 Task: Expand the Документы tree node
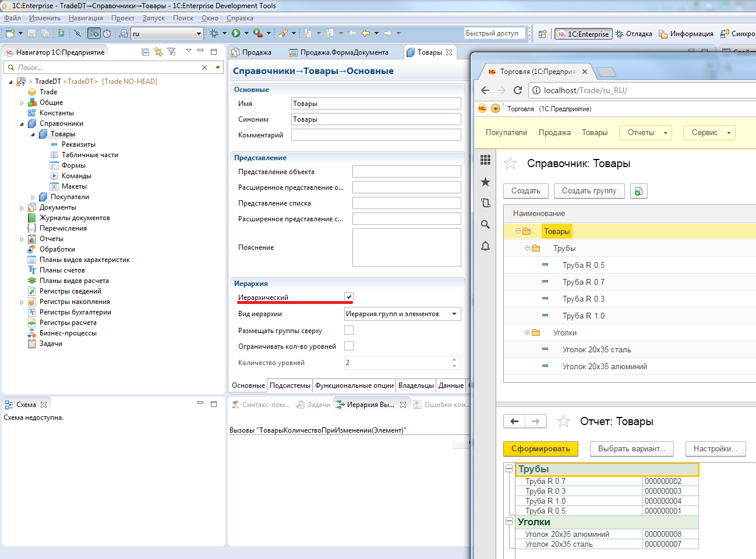tap(22, 208)
